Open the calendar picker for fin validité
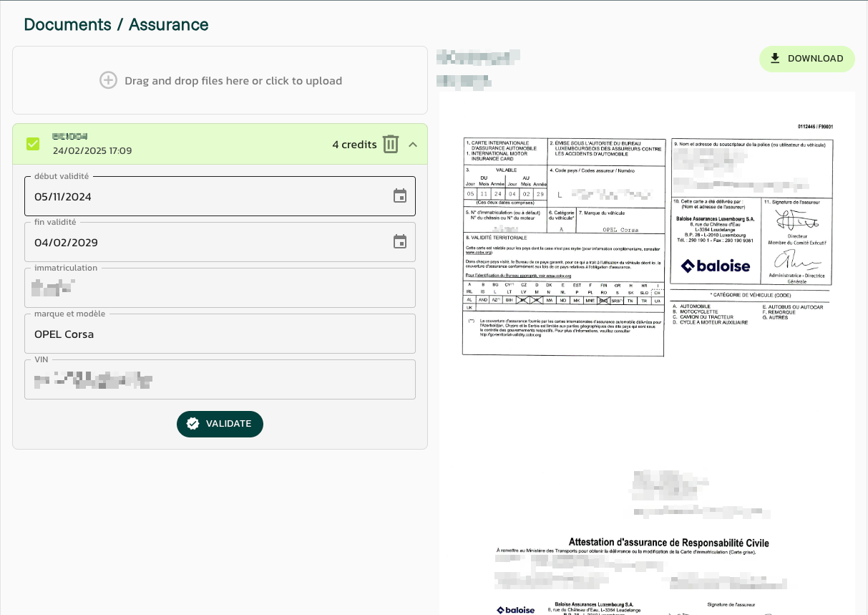Viewport: 868px width, 615px height. point(400,242)
